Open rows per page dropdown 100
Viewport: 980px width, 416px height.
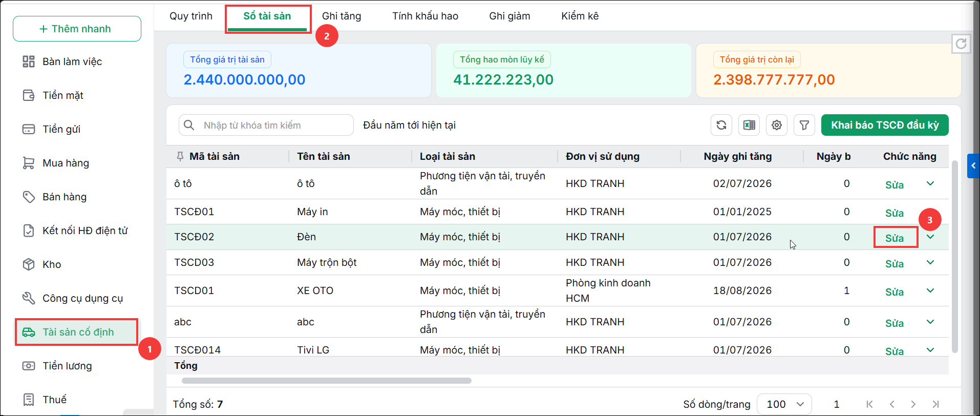(x=784, y=404)
